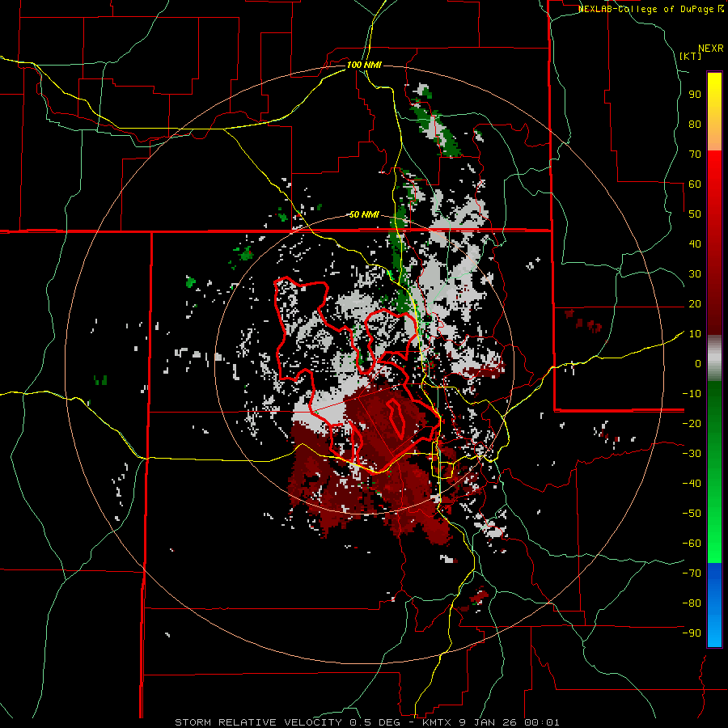
Task: Click the 00:01 time stamp
Action: click(x=542, y=722)
